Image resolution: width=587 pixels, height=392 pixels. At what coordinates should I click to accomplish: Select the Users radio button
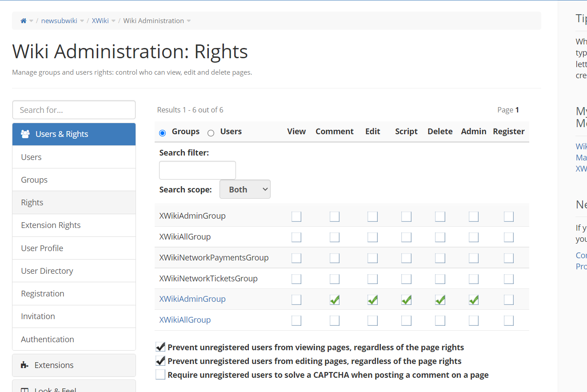211,132
